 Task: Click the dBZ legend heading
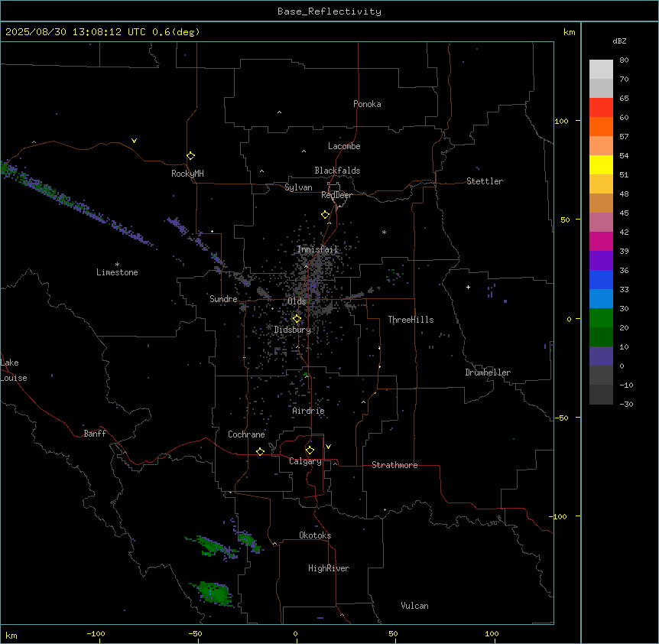[619, 41]
